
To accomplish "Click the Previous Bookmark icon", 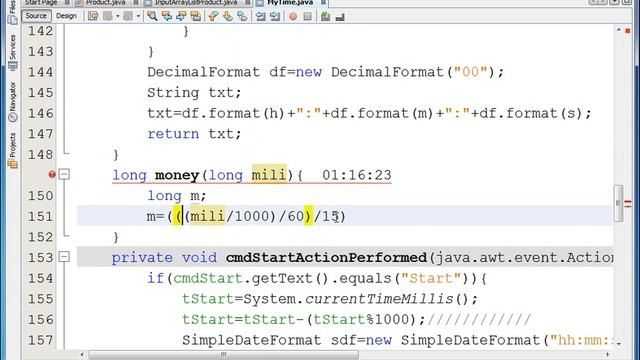I will (x=213, y=16).
